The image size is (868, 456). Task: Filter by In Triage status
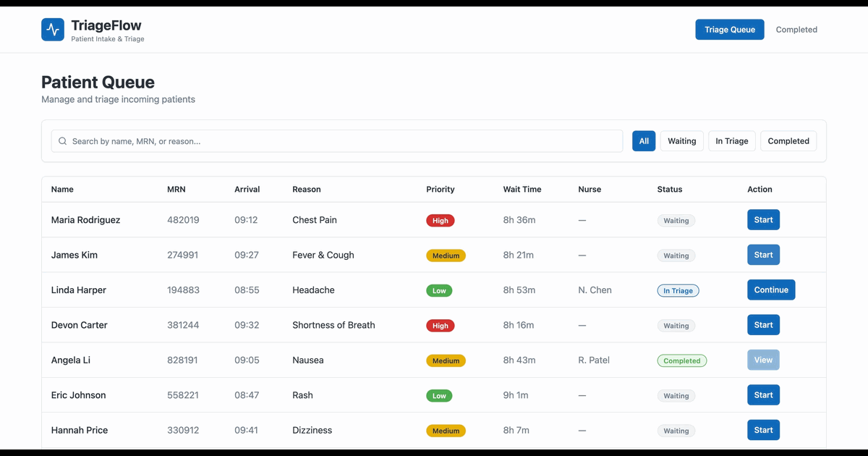[732, 141]
